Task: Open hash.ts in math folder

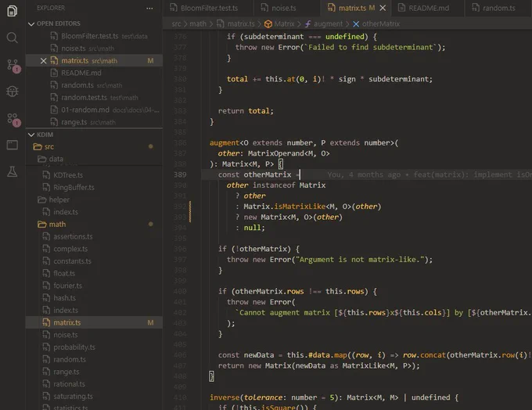Action: [x=94, y=298]
